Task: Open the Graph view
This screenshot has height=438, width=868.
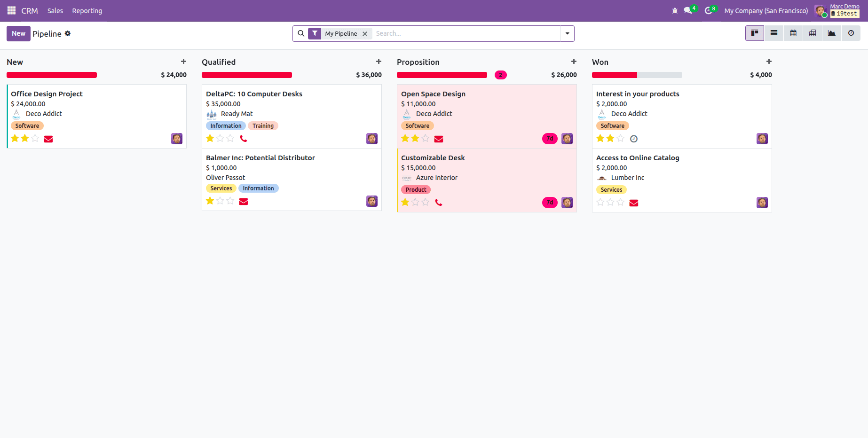Action: click(831, 33)
